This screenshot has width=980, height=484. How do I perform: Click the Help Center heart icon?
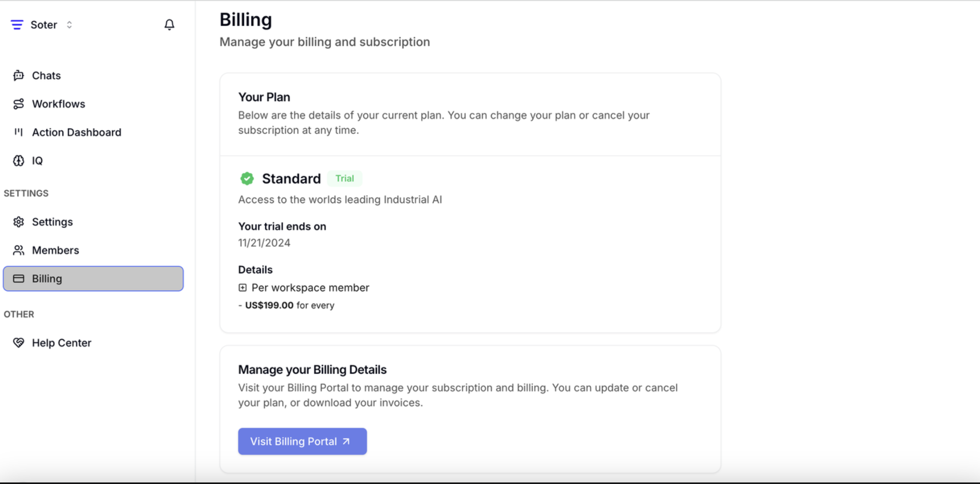[x=19, y=343]
